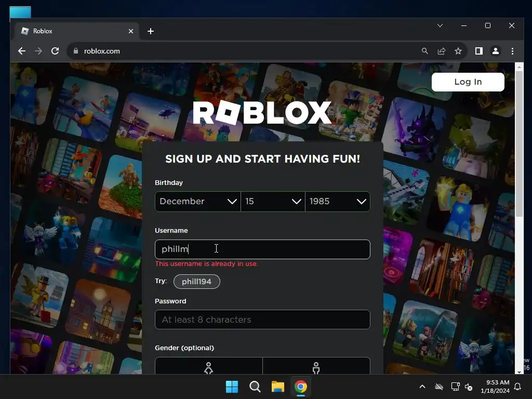The image size is (532, 399).
Task: Open the birthday month dropdown December
Action: coord(198,202)
